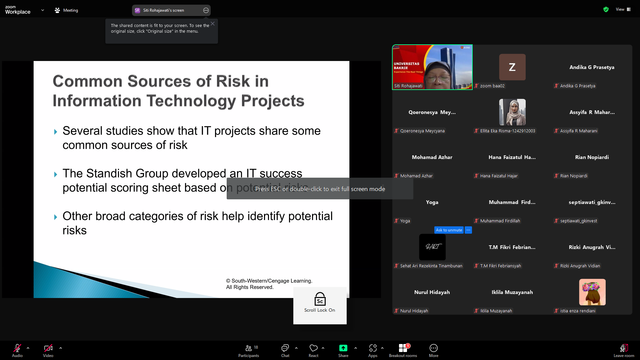This screenshot has width=640, height=360.
Task: Expand video options arrow beside Video
Action: [60, 348]
